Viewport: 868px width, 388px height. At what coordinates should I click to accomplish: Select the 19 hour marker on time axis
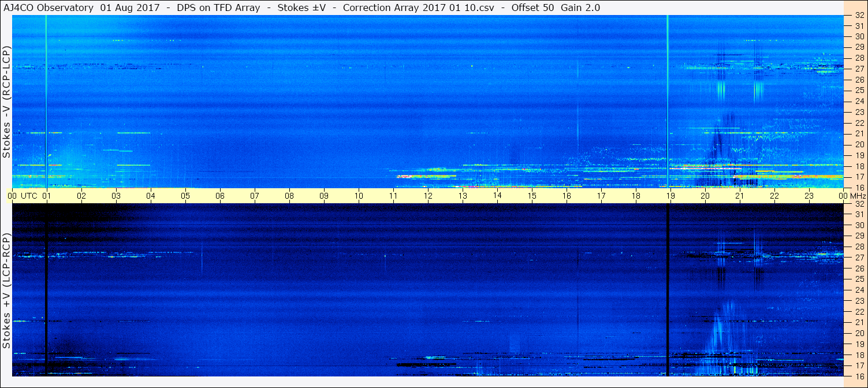coord(670,196)
